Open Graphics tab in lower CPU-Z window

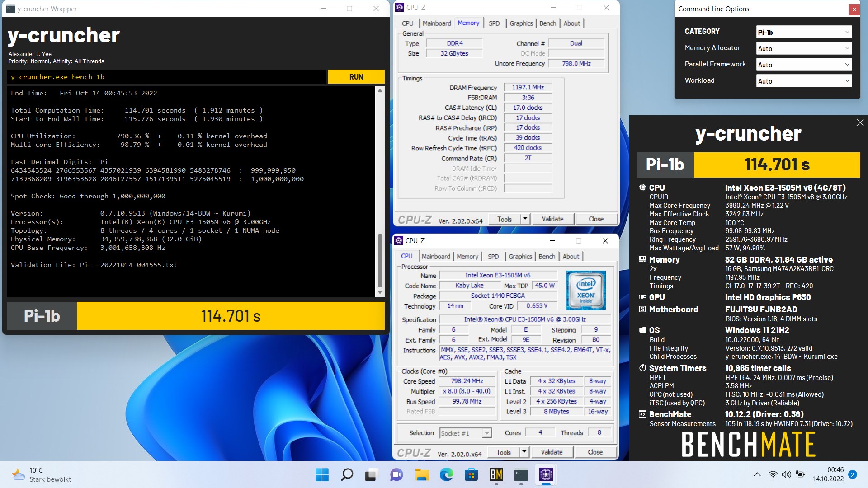tap(520, 256)
